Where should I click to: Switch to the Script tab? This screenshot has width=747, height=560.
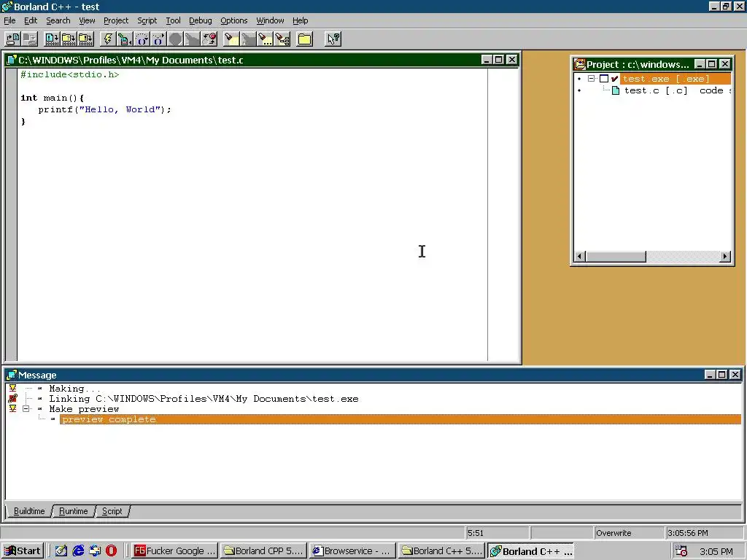click(112, 511)
